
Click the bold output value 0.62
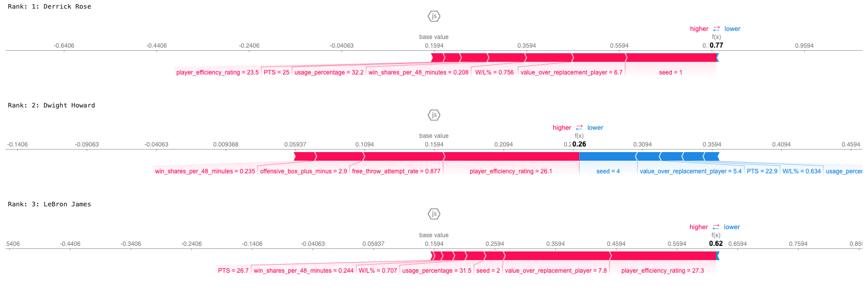716,244
